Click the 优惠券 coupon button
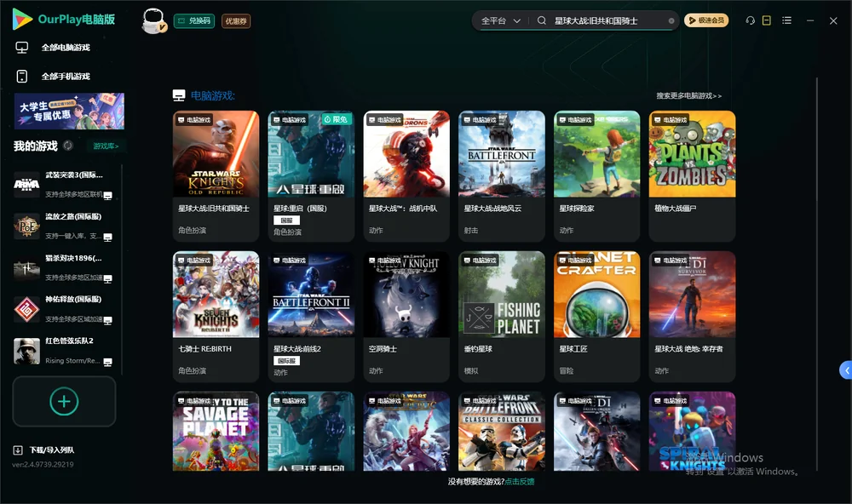This screenshot has height=504, width=852. point(236,21)
